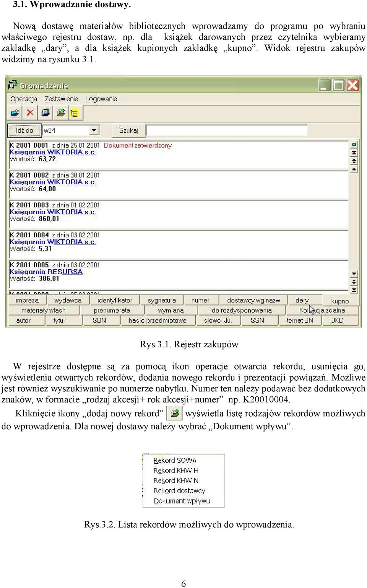The height and width of the screenshot is (588, 367).
Task: Switch to the kupno tab
Action: (340, 301)
